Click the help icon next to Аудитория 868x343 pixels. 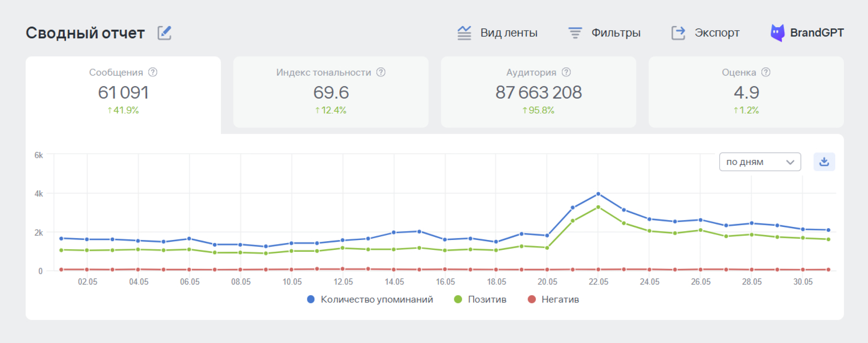point(566,72)
